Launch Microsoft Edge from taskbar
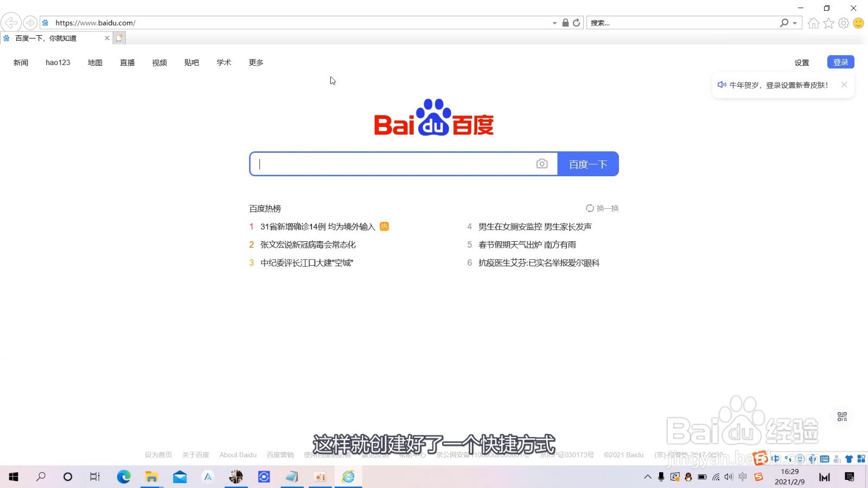The width and height of the screenshot is (868, 488). click(x=124, y=477)
